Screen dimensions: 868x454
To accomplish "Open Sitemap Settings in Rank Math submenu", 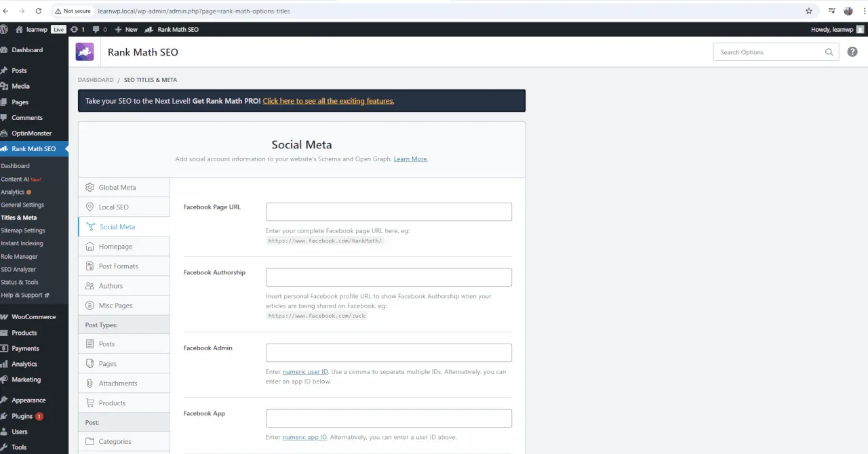I will click(23, 230).
